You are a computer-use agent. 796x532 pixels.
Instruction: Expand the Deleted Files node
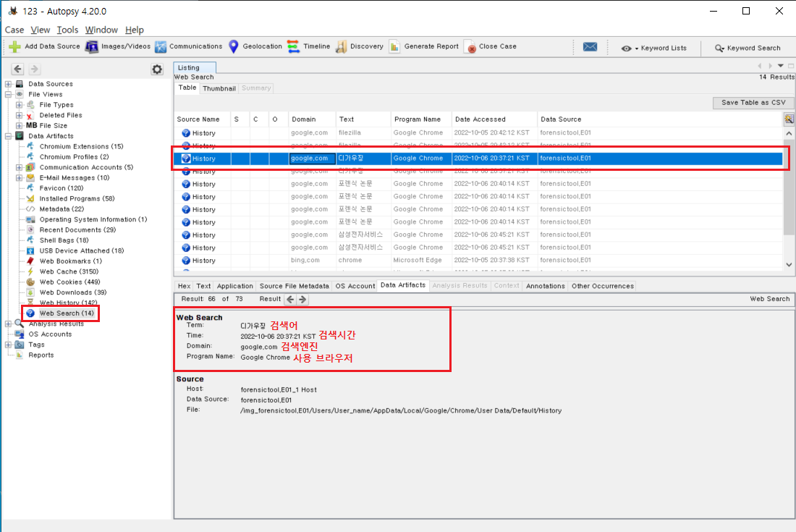point(20,115)
